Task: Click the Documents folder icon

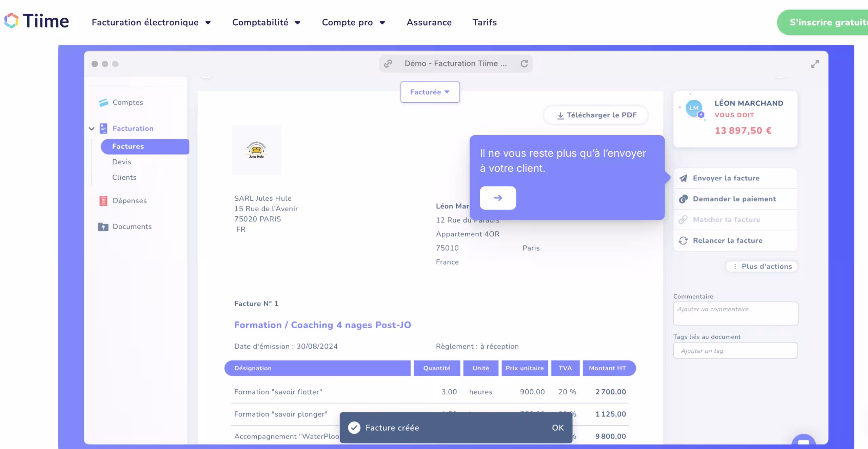Action: [x=103, y=227]
